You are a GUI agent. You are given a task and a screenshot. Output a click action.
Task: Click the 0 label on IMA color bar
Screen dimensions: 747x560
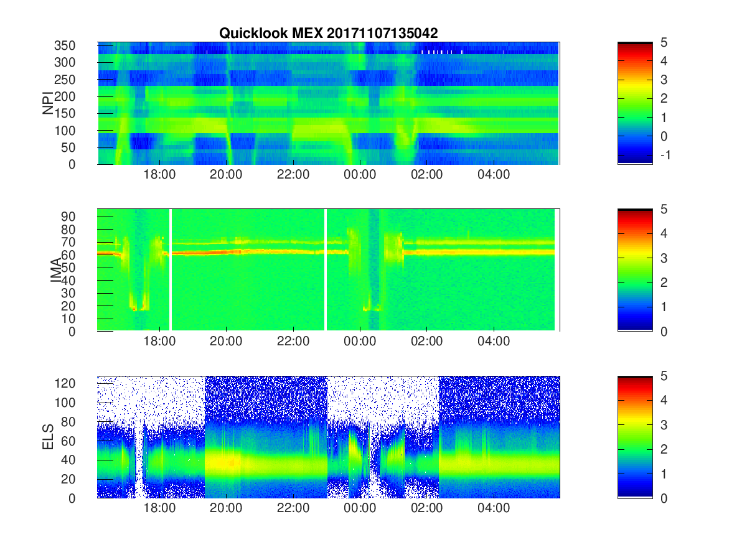click(x=664, y=331)
